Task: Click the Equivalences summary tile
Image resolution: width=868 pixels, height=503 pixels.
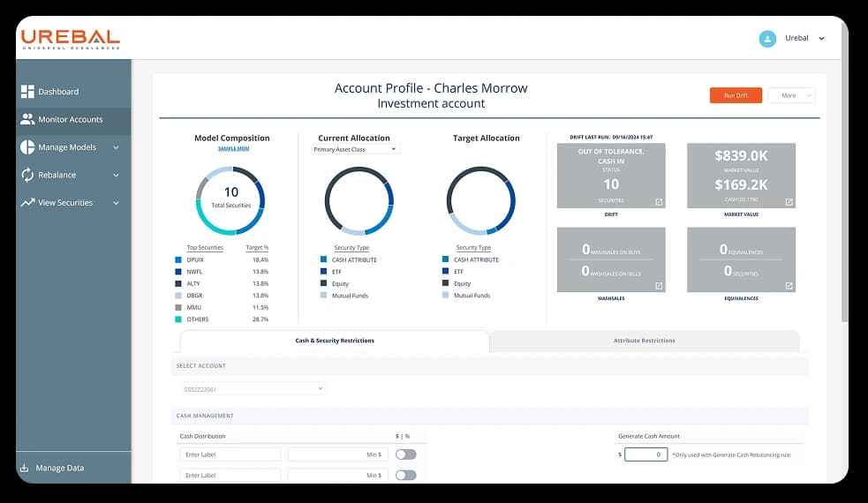Action: (741, 259)
